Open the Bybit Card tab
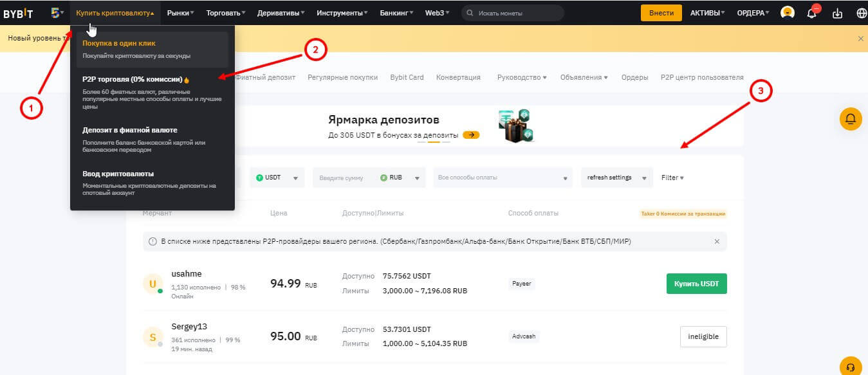Viewport: 868px width, 375px height. point(407,77)
